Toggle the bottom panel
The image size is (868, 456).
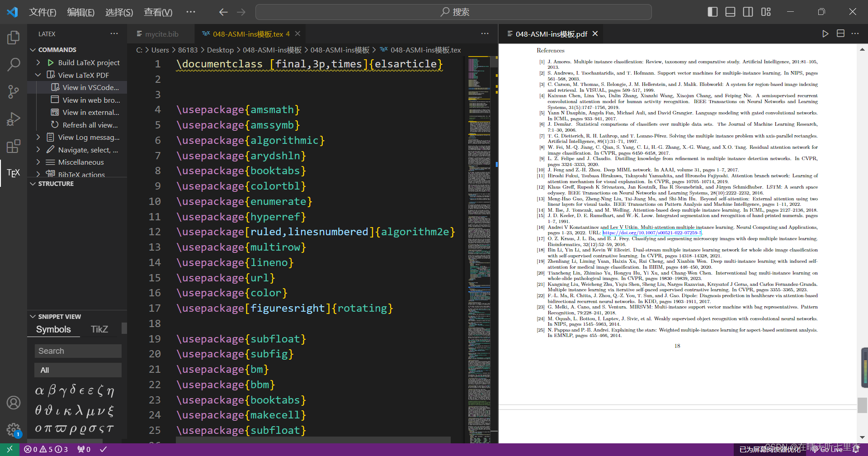[x=730, y=12]
